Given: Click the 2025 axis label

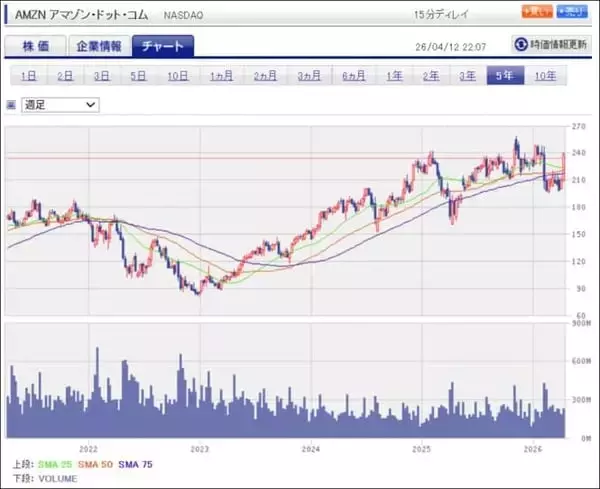Looking at the screenshot, I should point(422,449).
